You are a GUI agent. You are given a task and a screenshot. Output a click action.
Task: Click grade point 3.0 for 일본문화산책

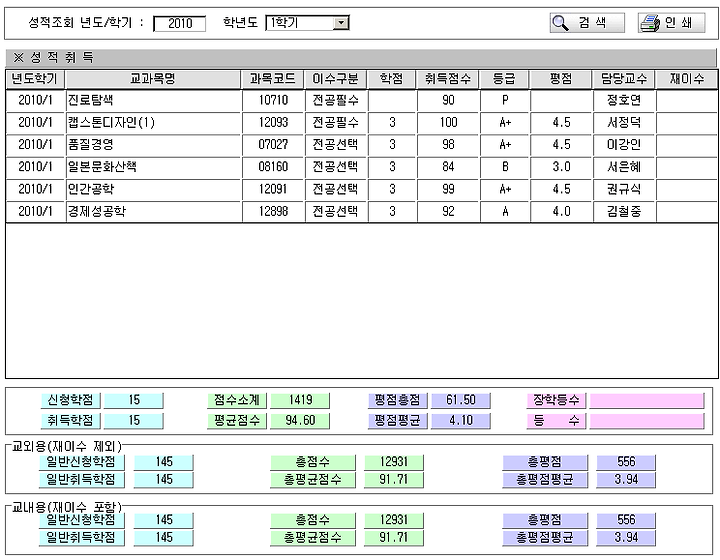(x=561, y=167)
